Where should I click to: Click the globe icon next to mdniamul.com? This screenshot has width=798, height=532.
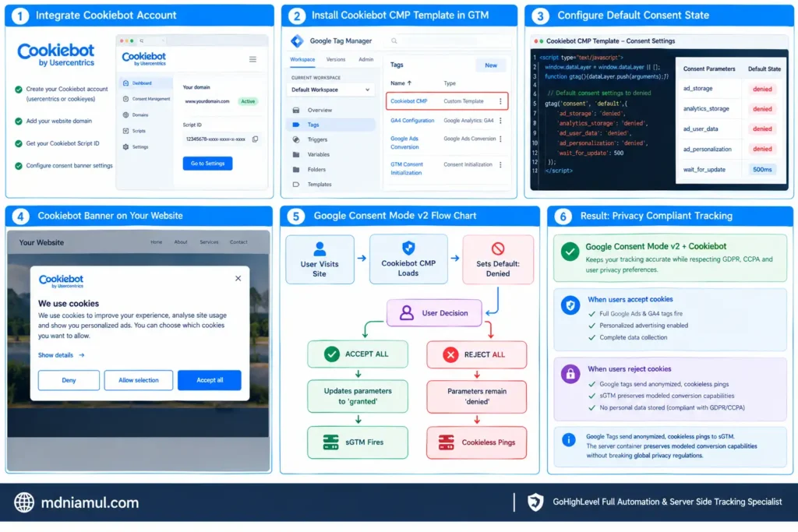tap(24, 502)
